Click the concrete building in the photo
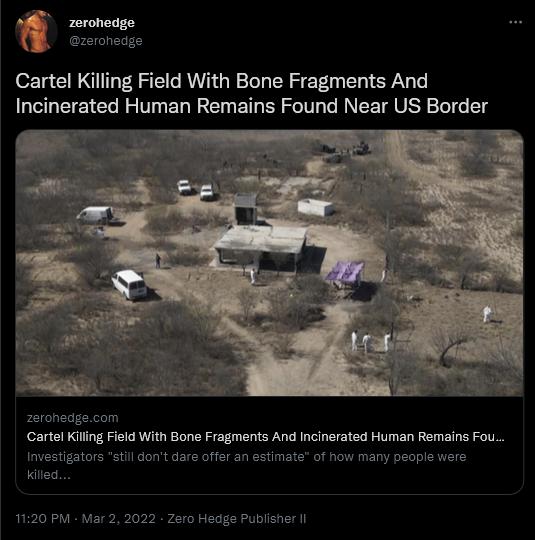Screen dimensions: 535x540 260,246
